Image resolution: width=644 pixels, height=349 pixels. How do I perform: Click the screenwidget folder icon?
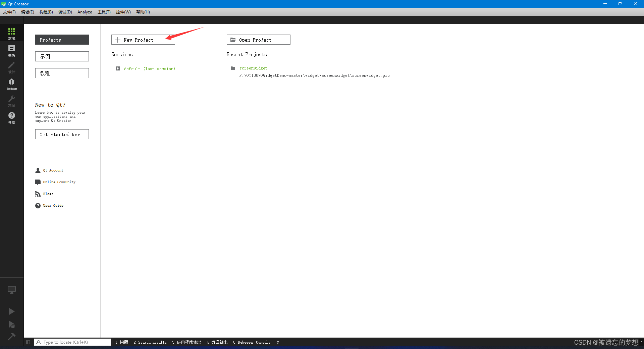pos(233,68)
